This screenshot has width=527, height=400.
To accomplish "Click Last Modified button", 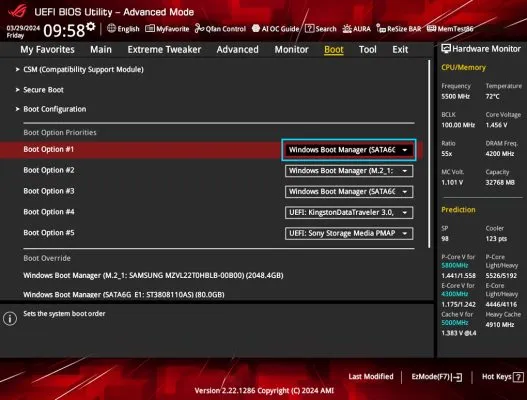I will pos(371,377).
